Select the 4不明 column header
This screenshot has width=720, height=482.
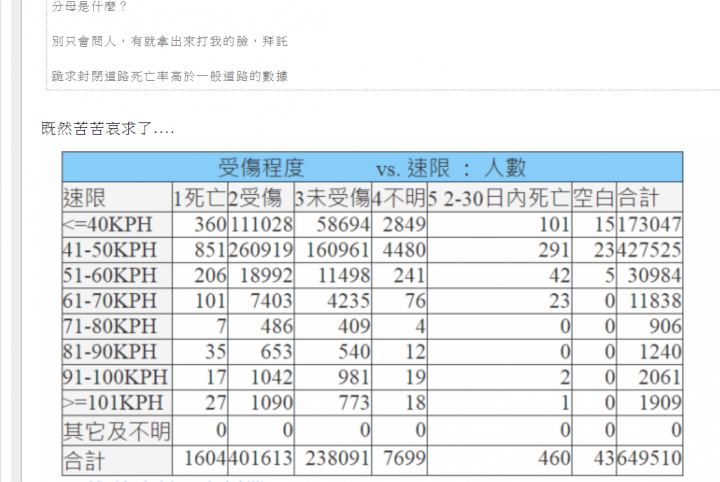(399, 198)
